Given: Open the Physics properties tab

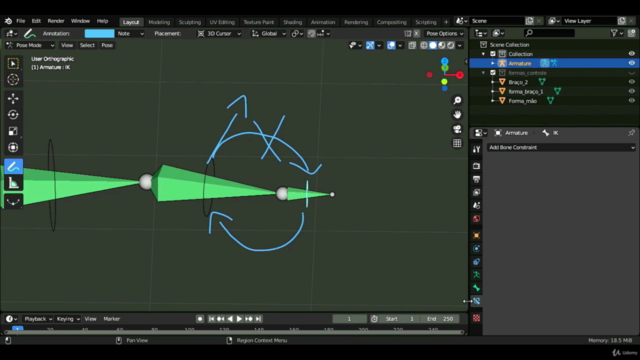Looking at the screenshot, I should (x=476, y=249).
